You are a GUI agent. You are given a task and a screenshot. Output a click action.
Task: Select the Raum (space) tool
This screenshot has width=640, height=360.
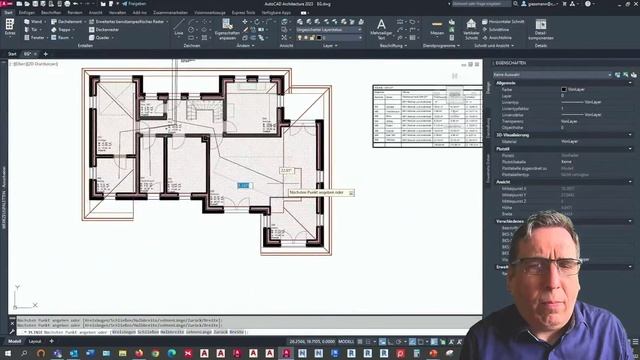(60, 38)
